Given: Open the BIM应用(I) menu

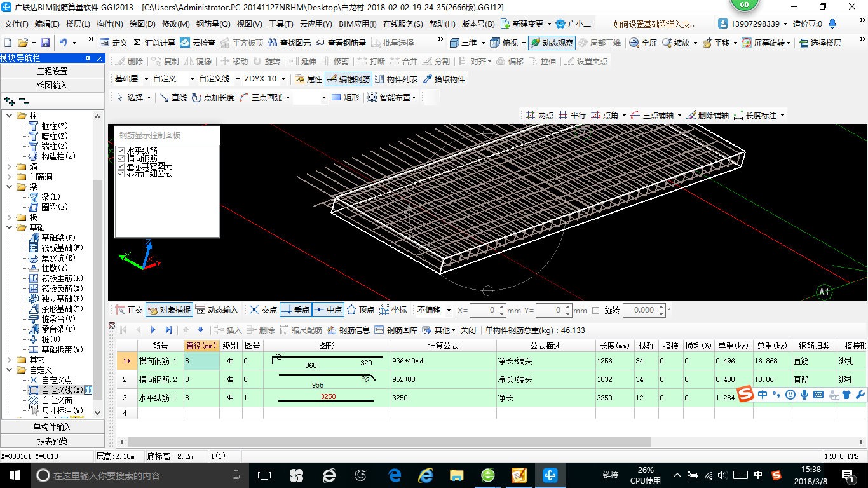Looking at the screenshot, I should click(358, 24).
